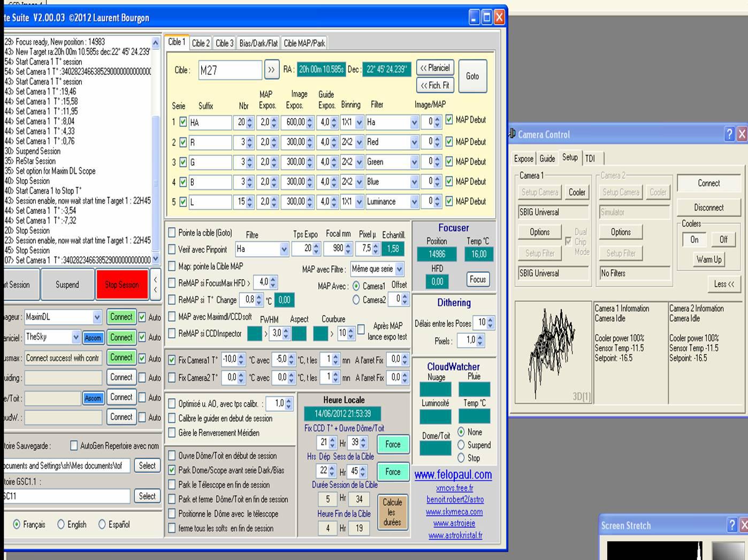Maximize the Suite window
Image resolution: width=748 pixels, height=560 pixels.
click(x=486, y=17)
